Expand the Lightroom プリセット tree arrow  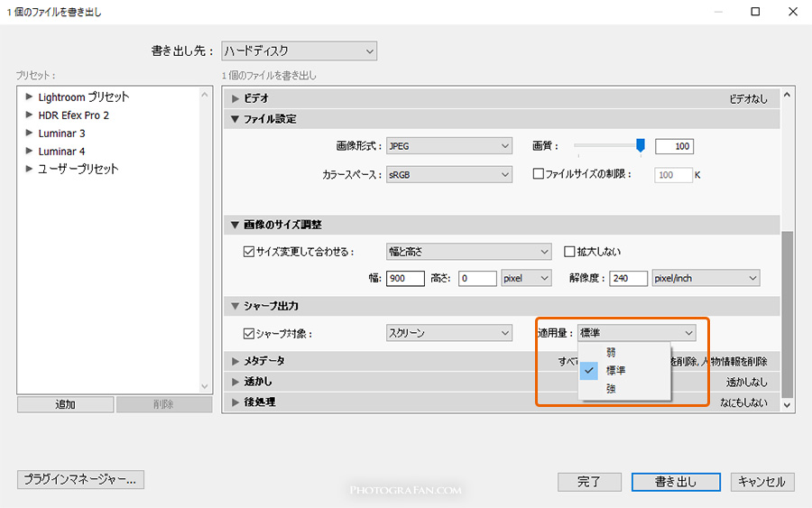pos(29,97)
